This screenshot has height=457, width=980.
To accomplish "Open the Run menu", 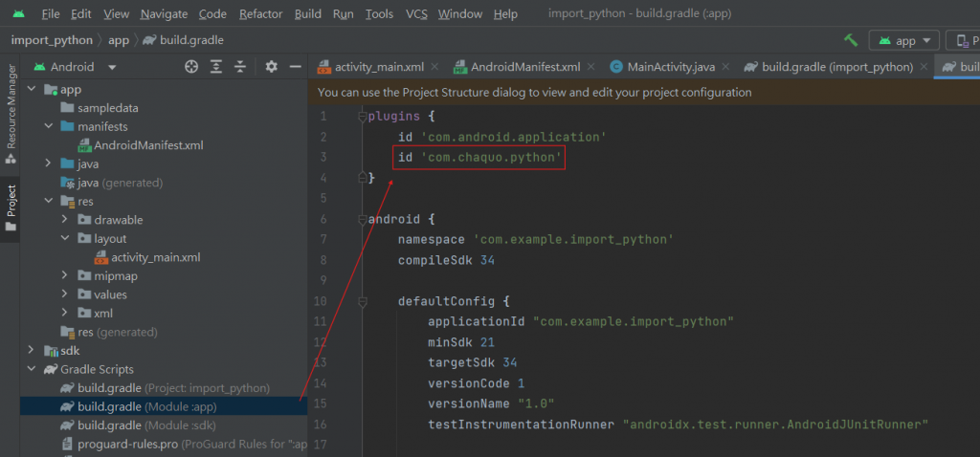I will [x=344, y=13].
